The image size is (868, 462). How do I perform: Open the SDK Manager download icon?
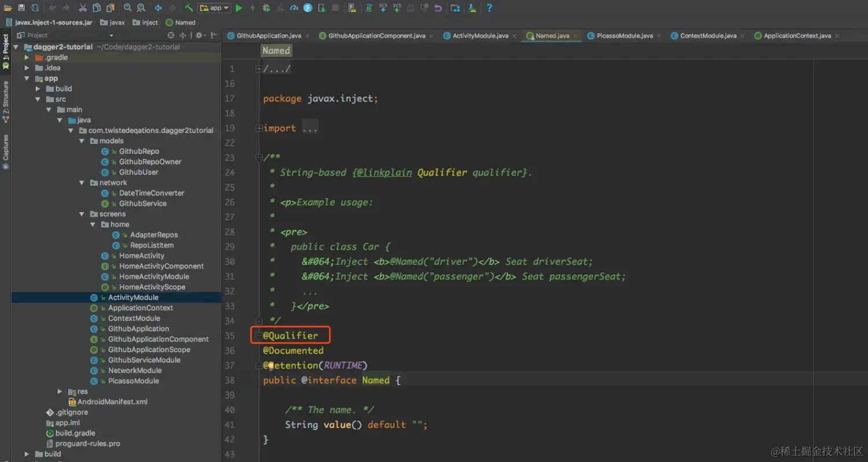point(472,8)
